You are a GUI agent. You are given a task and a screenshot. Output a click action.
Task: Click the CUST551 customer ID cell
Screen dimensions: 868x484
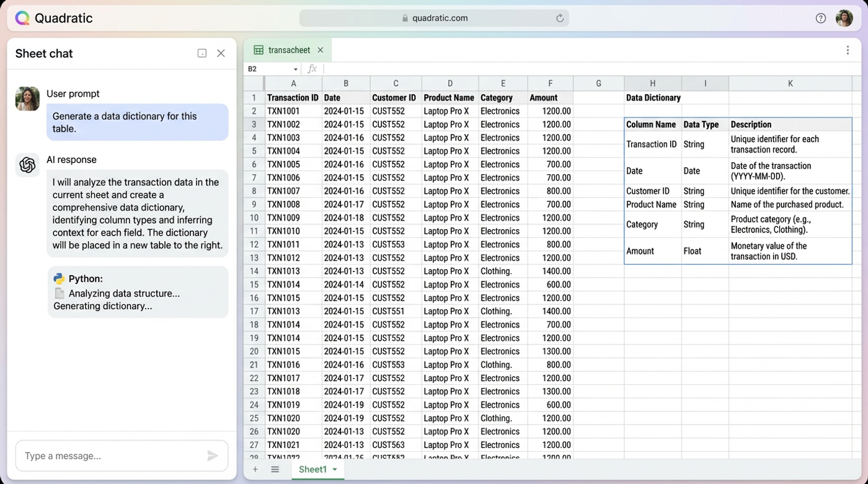(x=396, y=311)
